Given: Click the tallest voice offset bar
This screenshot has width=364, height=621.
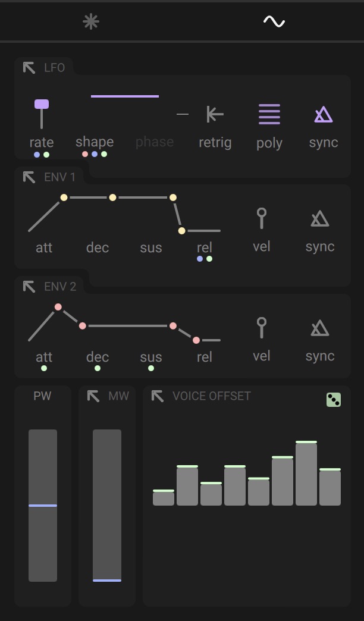Looking at the screenshot, I should point(306,473).
